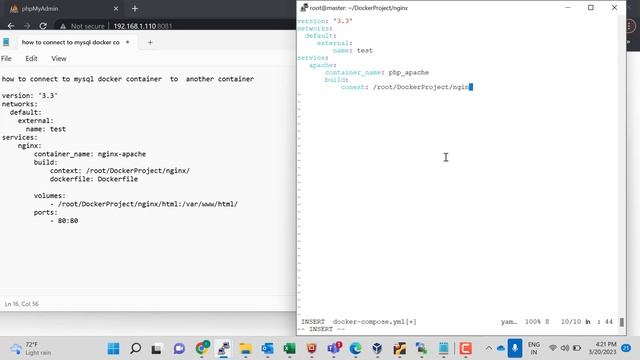
Task: Click the PuTTY terminal scrollbar thumb
Action: (x=622, y=322)
